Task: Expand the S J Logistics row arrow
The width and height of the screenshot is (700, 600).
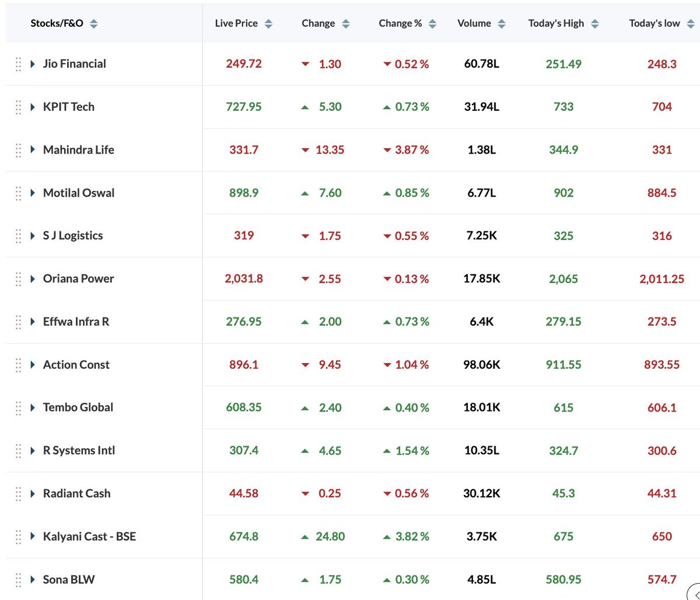Action: click(x=33, y=236)
